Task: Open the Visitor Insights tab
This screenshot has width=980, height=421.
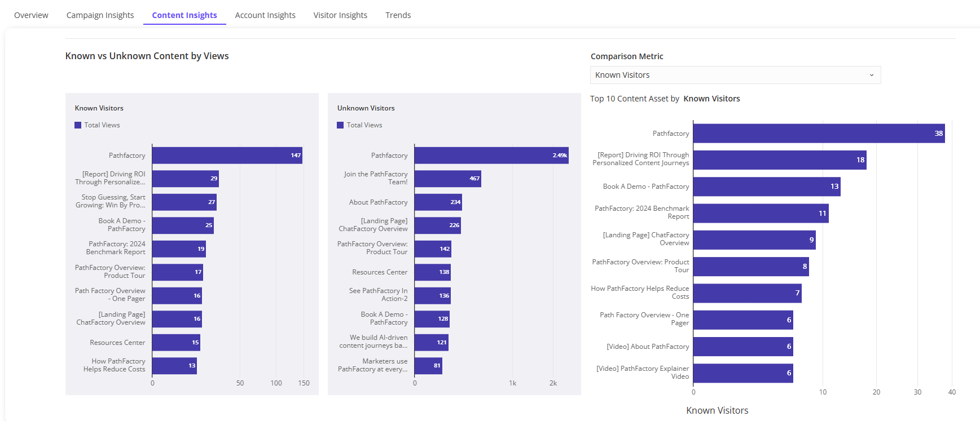Action: [x=340, y=15]
